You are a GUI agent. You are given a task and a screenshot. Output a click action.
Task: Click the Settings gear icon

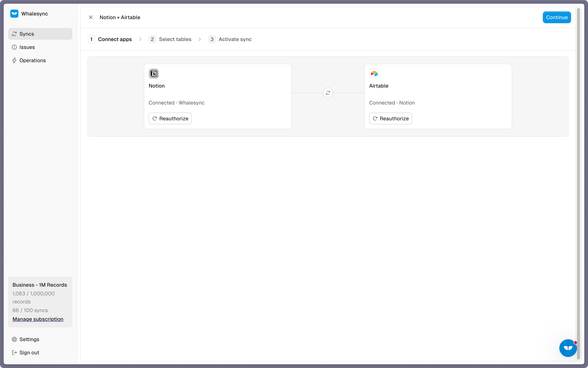coord(14,339)
